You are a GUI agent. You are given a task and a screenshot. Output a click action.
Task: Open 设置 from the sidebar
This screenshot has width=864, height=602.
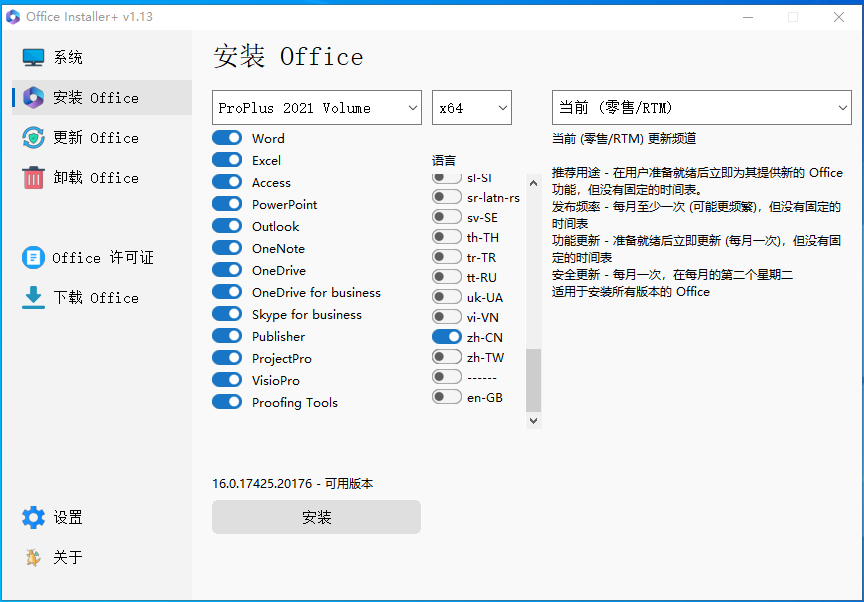(102, 517)
